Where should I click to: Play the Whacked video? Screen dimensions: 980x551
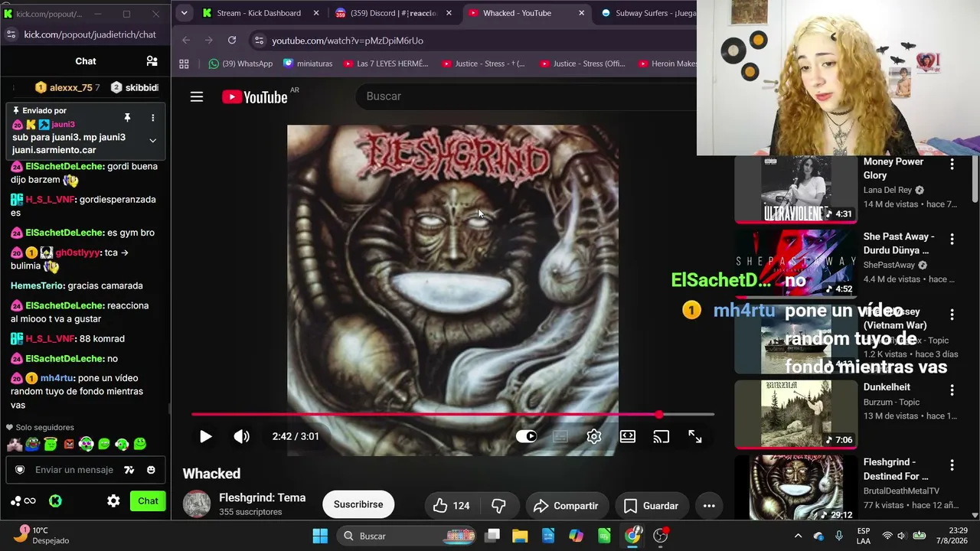pyautogui.click(x=205, y=436)
